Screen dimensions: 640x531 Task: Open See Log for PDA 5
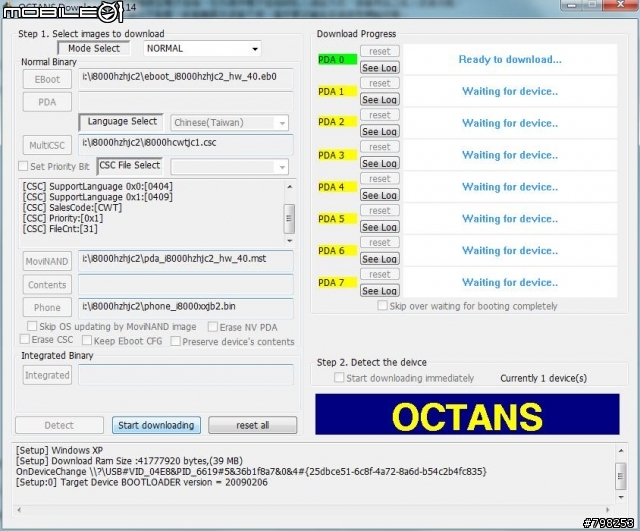click(x=380, y=227)
